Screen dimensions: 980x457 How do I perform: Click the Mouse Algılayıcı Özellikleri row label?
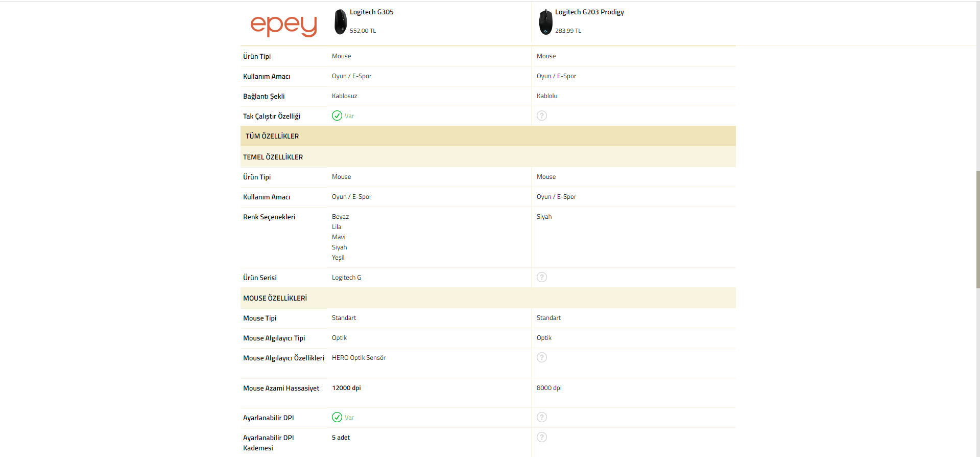coord(284,358)
